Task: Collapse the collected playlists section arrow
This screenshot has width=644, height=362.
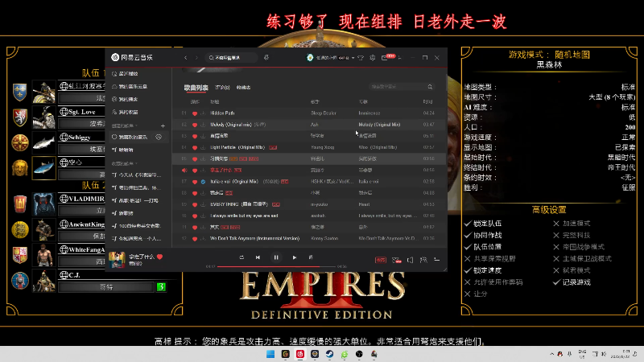Action: (x=136, y=163)
